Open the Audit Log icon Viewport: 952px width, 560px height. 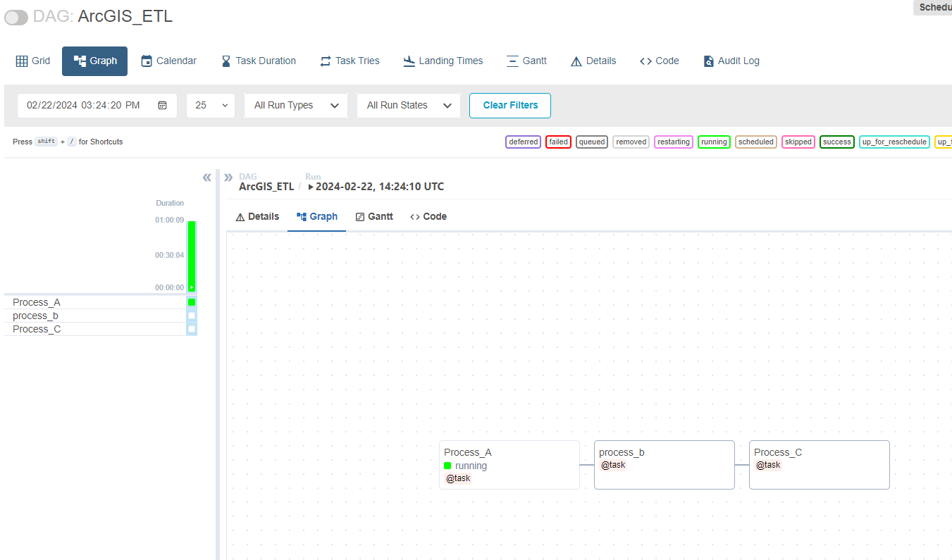[x=708, y=61]
